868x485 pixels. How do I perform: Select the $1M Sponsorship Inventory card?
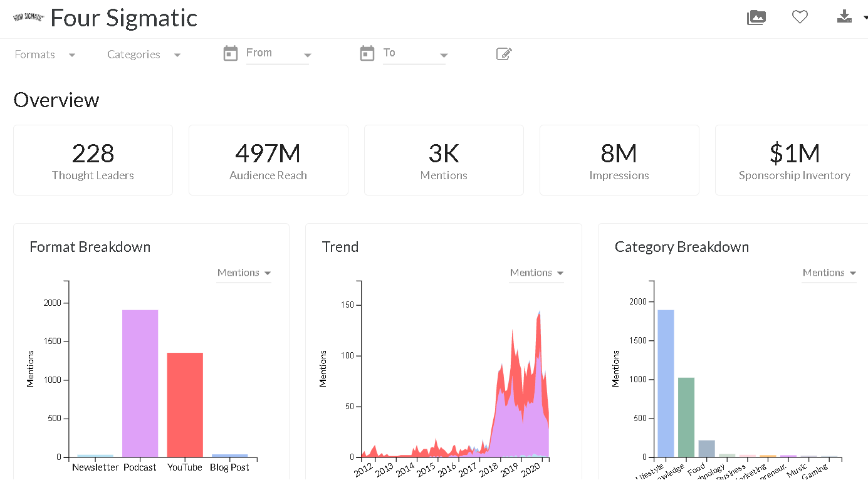(792, 160)
